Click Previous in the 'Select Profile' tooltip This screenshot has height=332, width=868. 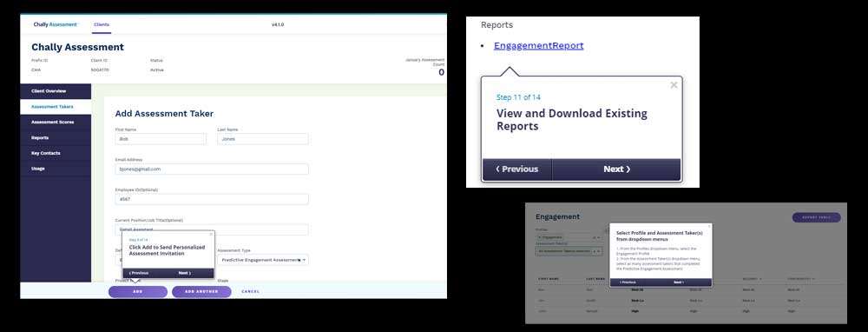coord(628,282)
